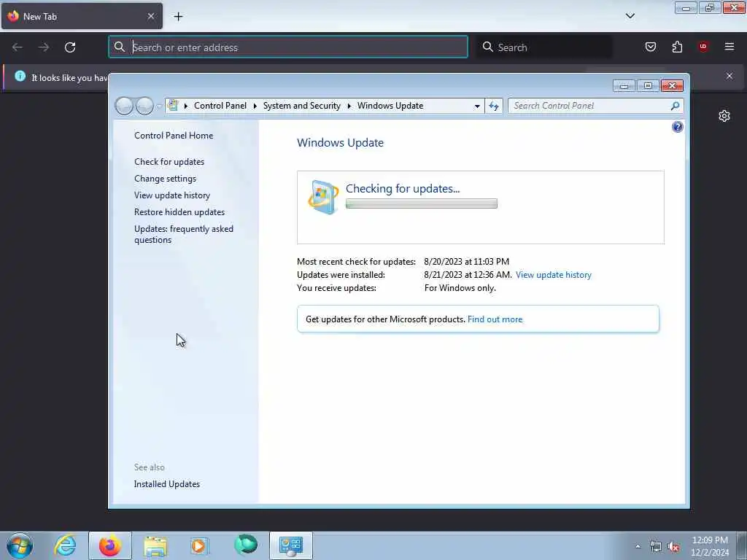The height and width of the screenshot is (560, 747).
Task: Switch to Control Panel taskbar button
Action: [x=290, y=545]
